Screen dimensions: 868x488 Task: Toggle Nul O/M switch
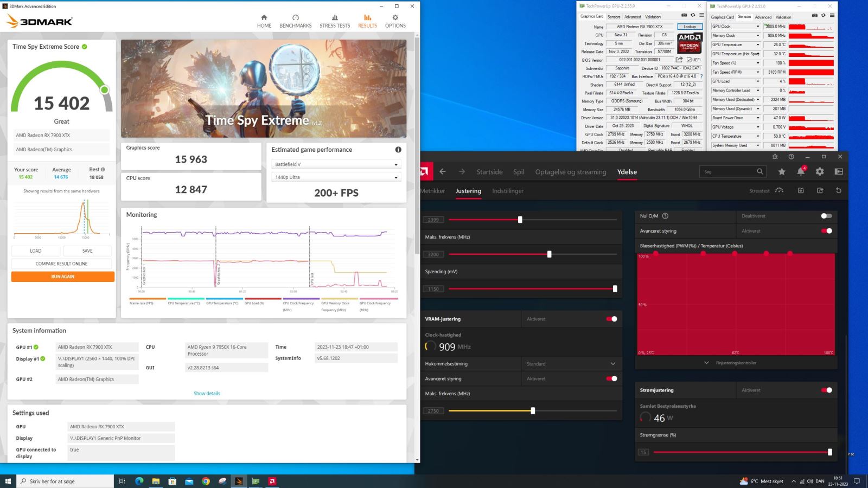(826, 216)
